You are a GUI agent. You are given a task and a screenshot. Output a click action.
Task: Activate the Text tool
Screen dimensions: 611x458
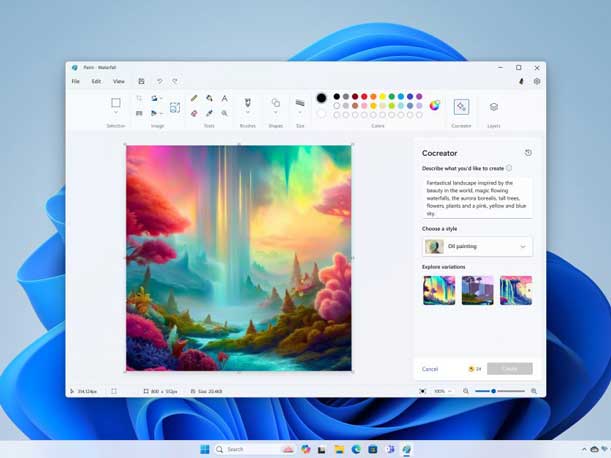click(224, 99)
